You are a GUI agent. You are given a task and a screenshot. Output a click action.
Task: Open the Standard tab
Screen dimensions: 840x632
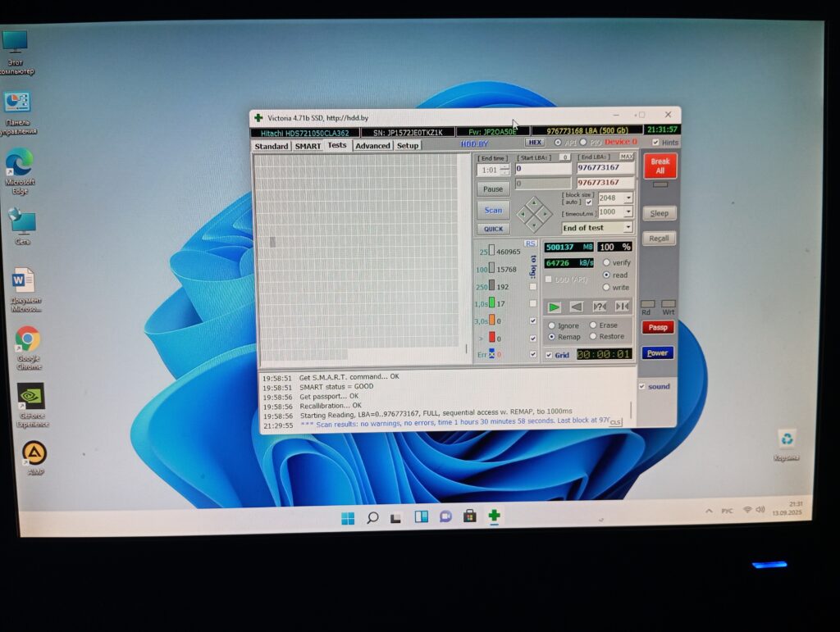tap(271, 146)
